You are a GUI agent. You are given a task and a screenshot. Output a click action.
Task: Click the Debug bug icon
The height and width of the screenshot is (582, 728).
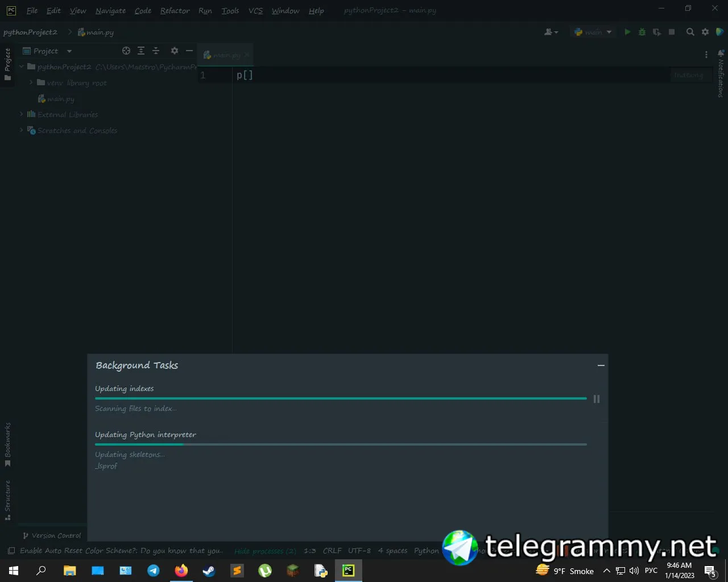642,32
